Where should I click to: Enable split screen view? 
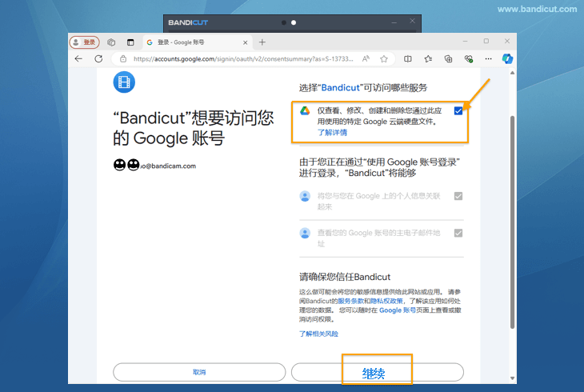pyautogui.click(x=408, y=58)
